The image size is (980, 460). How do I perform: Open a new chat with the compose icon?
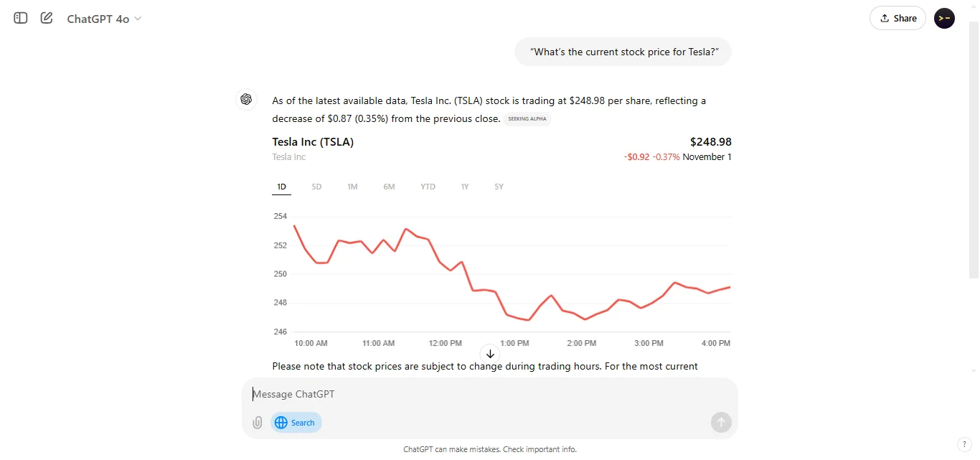(46, 18)
